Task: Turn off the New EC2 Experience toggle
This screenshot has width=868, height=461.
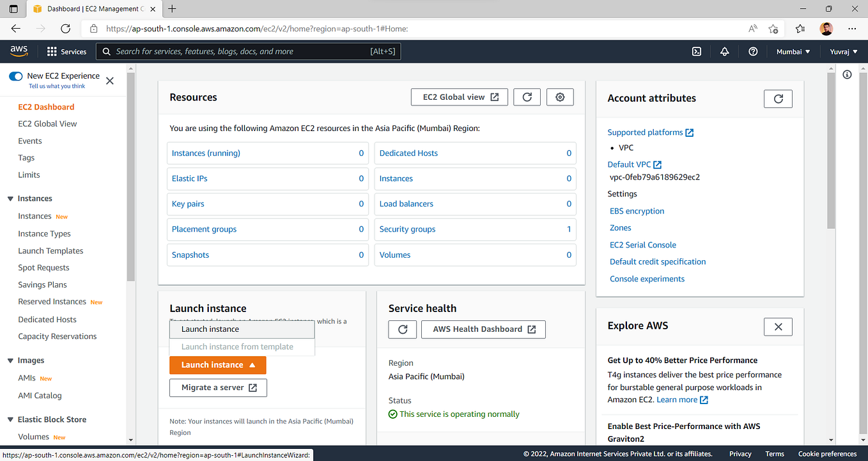Action: pos(17,75)
